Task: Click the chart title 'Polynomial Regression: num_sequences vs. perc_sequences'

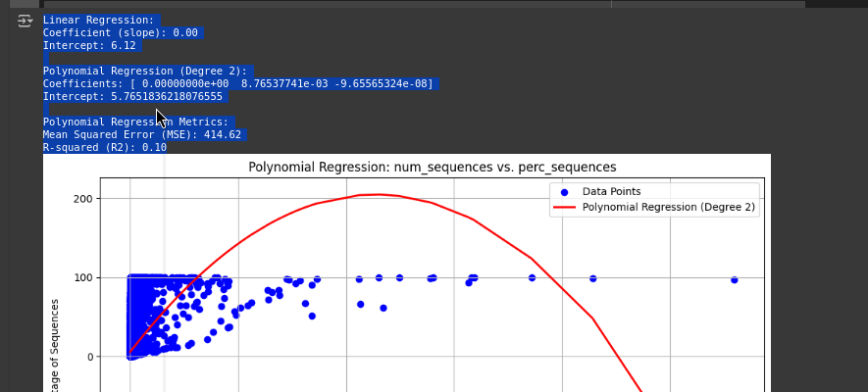Action: (x=433, y=167)
